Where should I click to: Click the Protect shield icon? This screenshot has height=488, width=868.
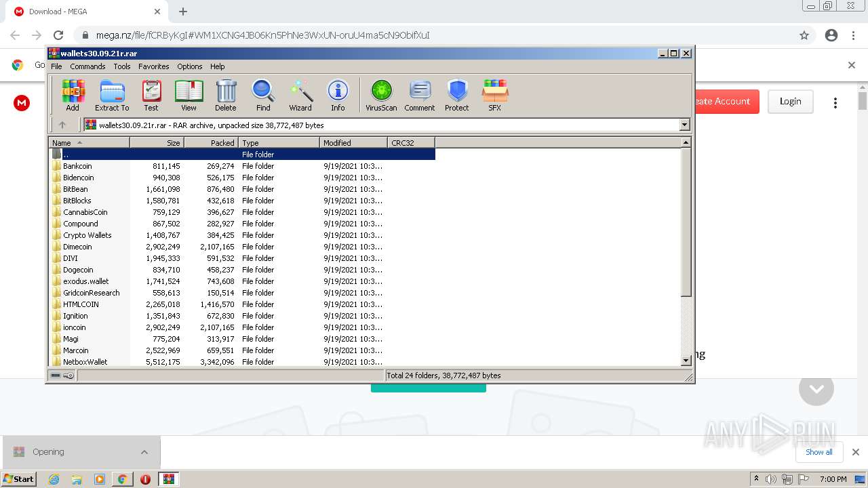click(x=457, y=96)
